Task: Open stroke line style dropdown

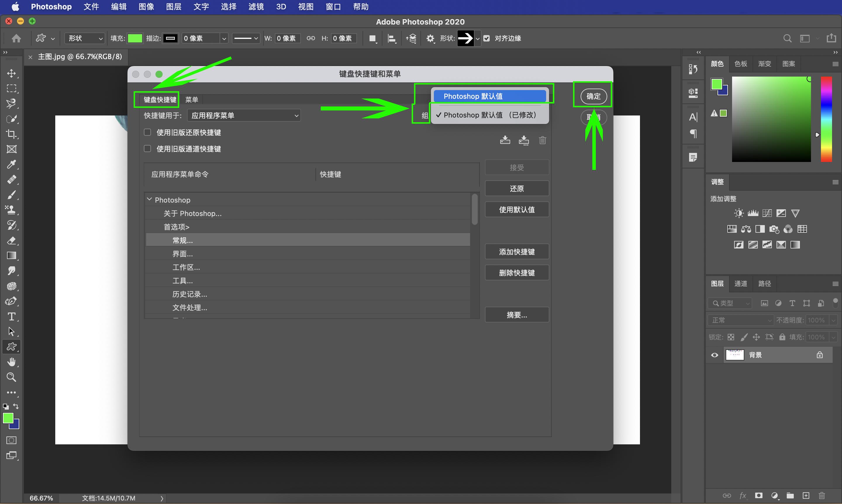Action: tap(246, 38)
